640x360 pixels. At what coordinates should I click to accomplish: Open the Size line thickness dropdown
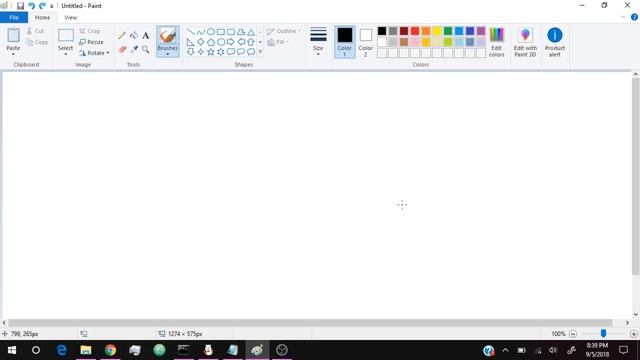[x=318, y=42]
